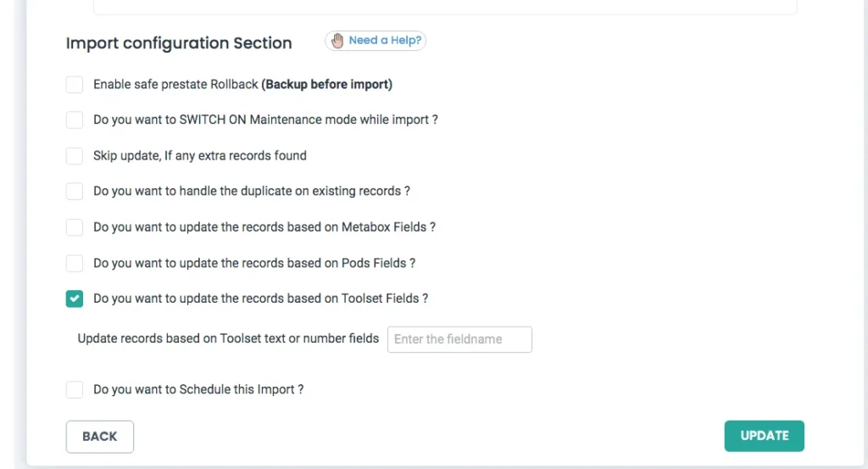
Task: Toggle the handle duplicate on existing records checkbox
Action: [x=75, y=192]
